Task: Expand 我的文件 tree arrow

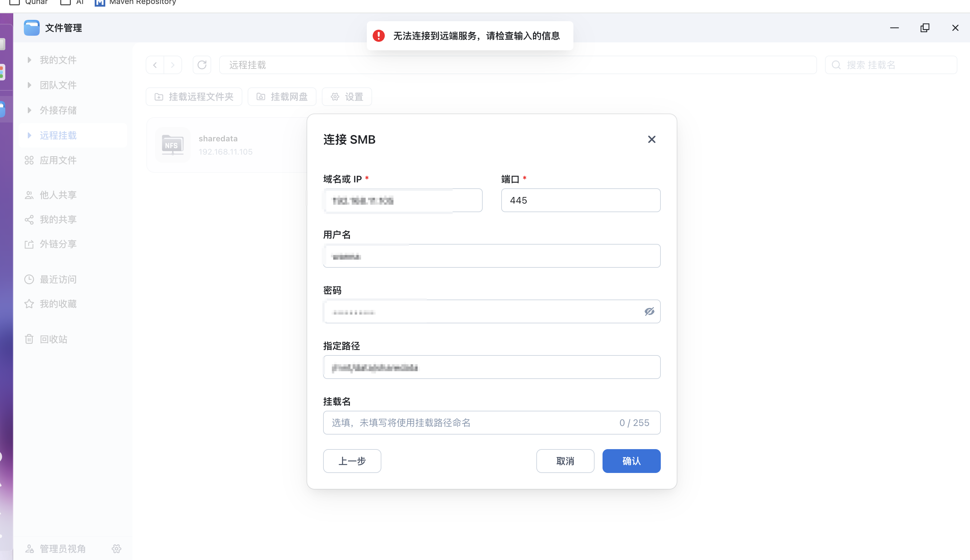Action: 29,60
